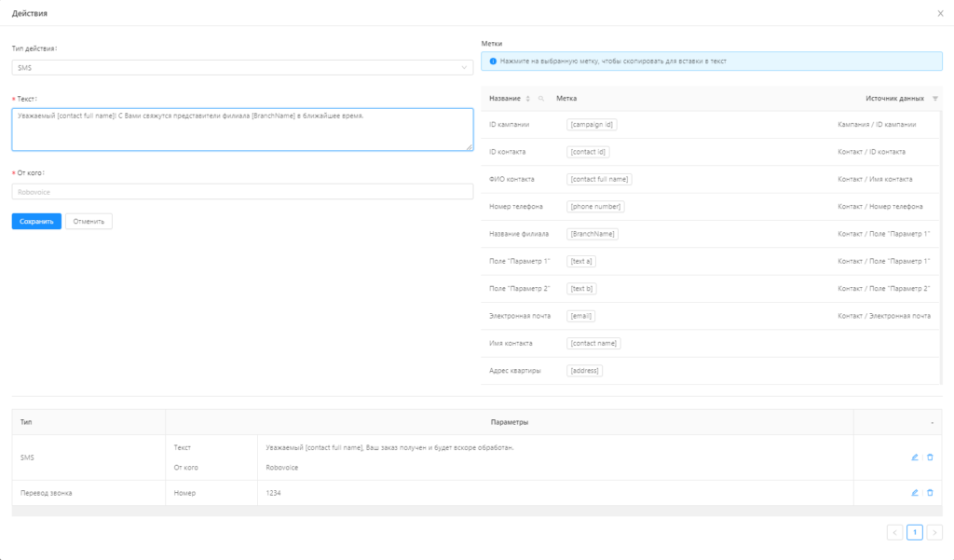Screen dimensions: 954x560
Task: Click the Сохранить button
Action: point(36,222)
